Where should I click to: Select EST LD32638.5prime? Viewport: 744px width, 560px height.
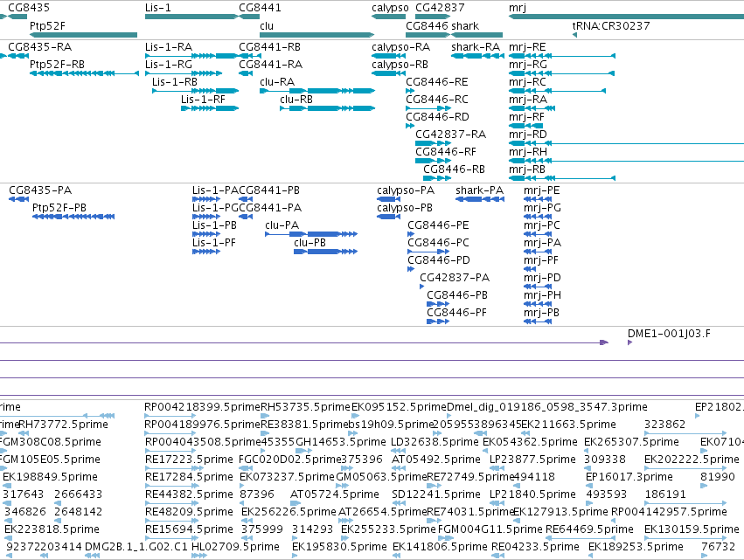399,451
